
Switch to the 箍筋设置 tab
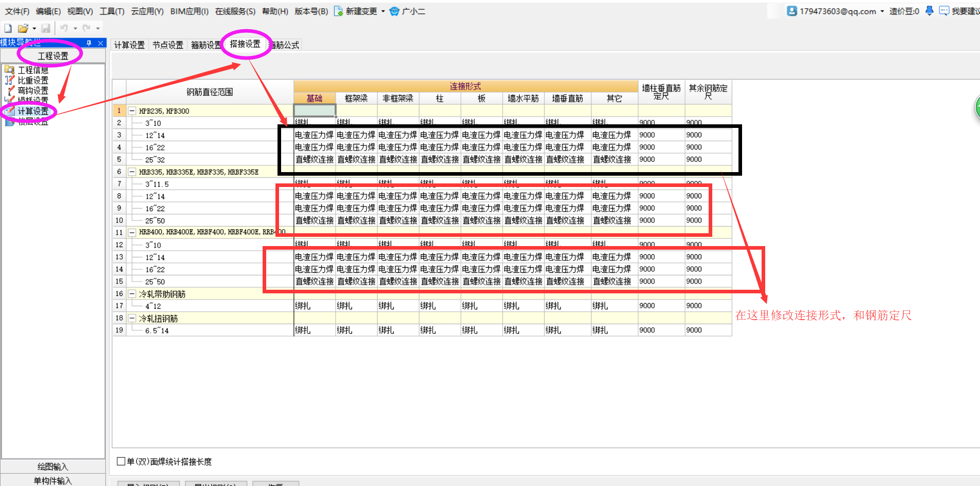click(206, 45)
